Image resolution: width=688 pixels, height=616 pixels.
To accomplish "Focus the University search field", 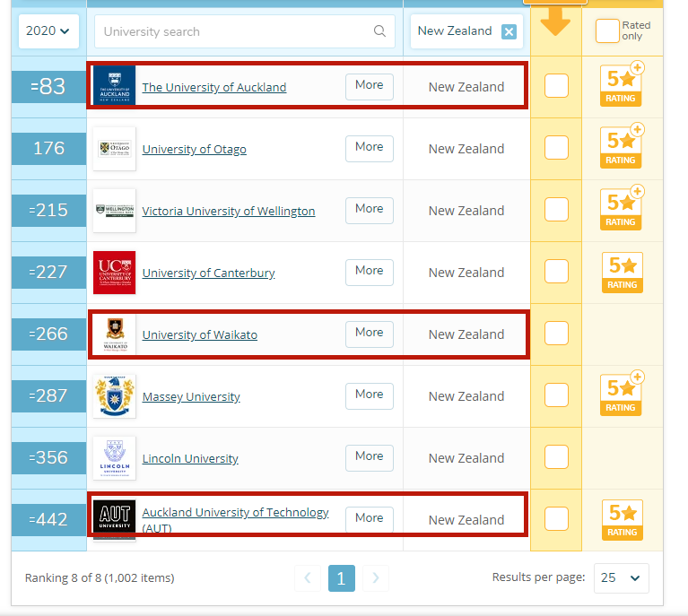I will coord(244,31).
